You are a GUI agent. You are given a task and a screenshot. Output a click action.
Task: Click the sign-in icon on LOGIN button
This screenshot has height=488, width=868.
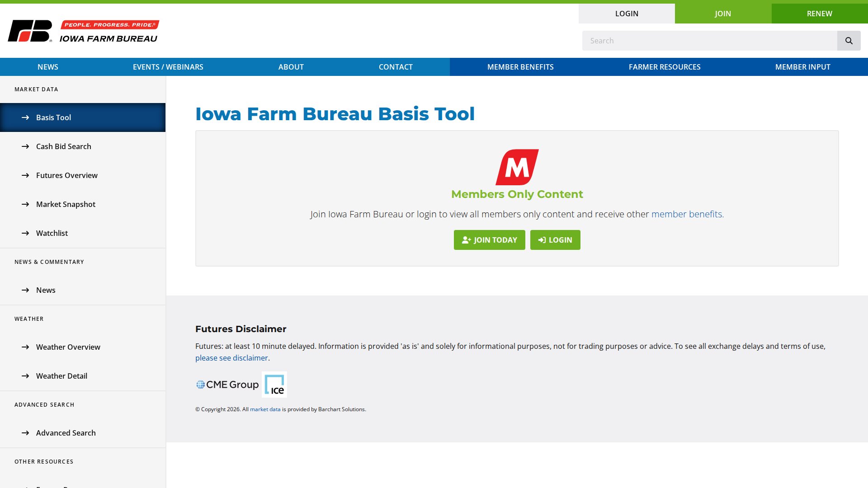(x=542, y=240)
